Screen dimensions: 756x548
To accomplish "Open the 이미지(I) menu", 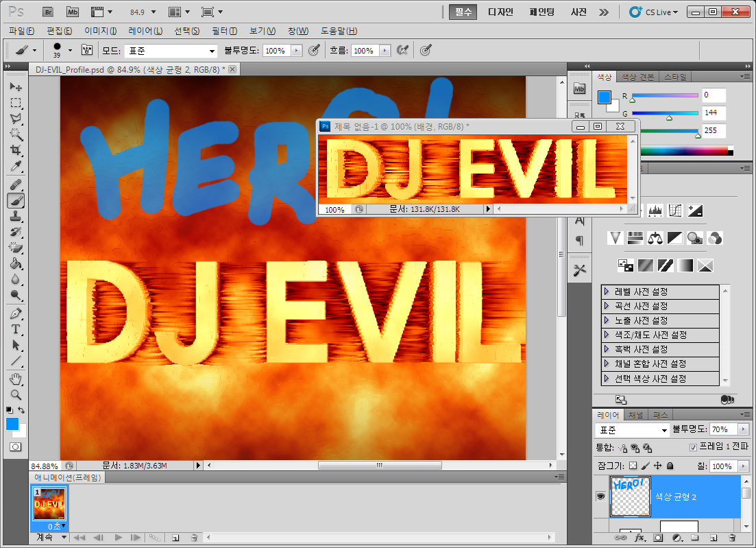I will (x=100, y=31).
